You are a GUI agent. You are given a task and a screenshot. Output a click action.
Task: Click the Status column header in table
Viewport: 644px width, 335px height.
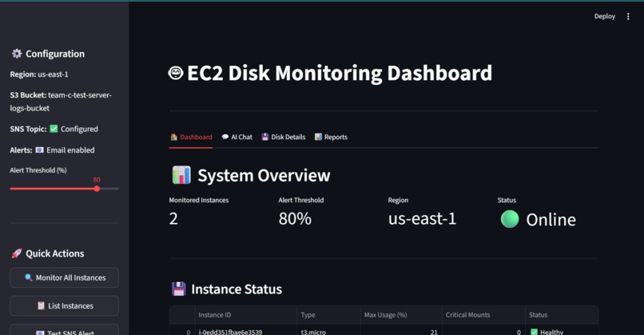562,315
